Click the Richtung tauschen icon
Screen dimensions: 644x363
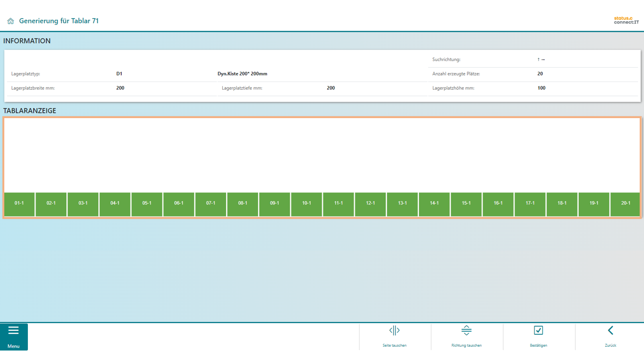point(466,331)
